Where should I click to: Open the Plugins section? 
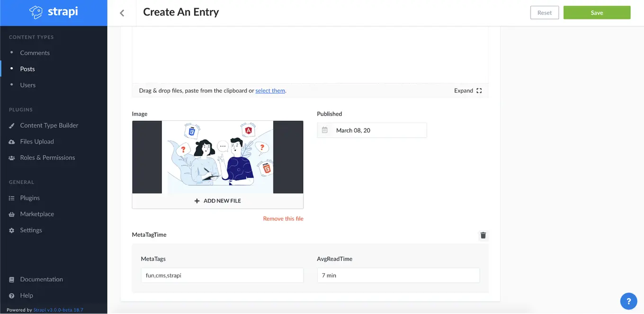(x=30, y=197)
